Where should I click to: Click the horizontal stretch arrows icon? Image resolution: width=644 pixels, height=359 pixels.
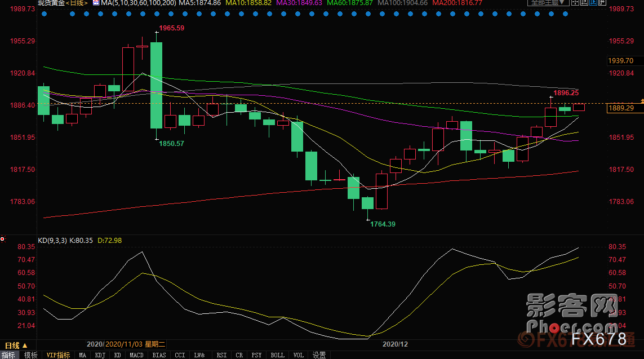(x=602, y=2)
